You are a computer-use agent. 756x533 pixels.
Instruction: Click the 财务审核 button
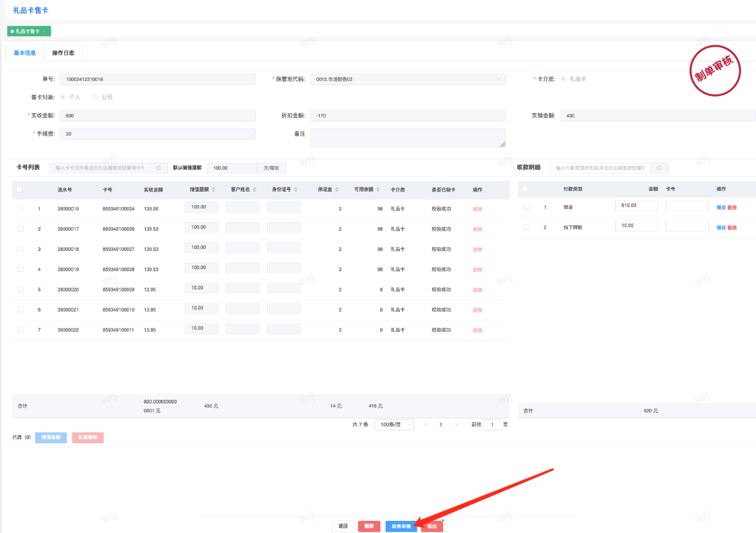401,526
